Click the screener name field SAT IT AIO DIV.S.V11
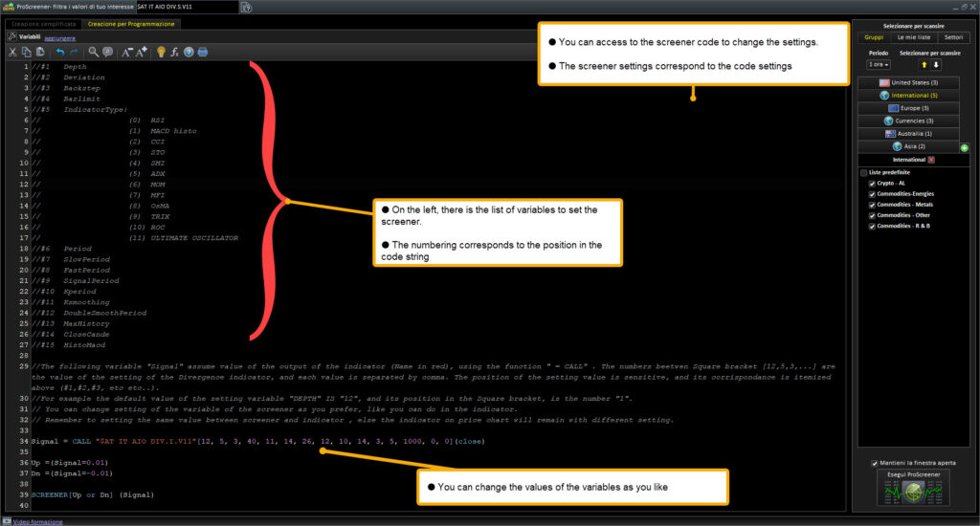This screenshot has height=526, width=980. pos(185,7)
